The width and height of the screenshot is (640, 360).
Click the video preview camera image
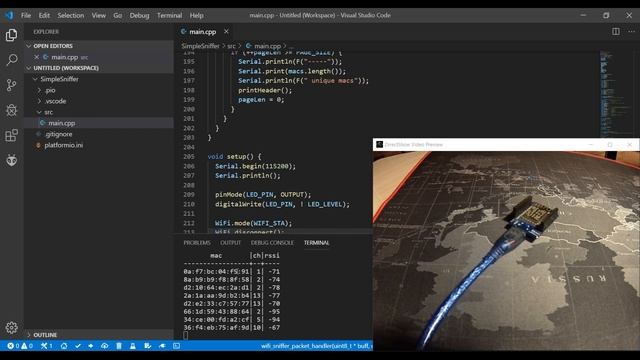click(x=506, y=251)
